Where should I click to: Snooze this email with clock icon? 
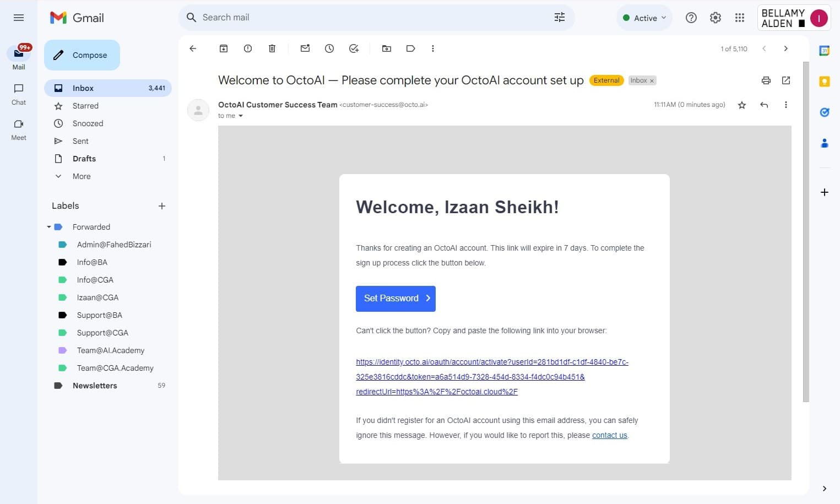[x=329, y=48]
